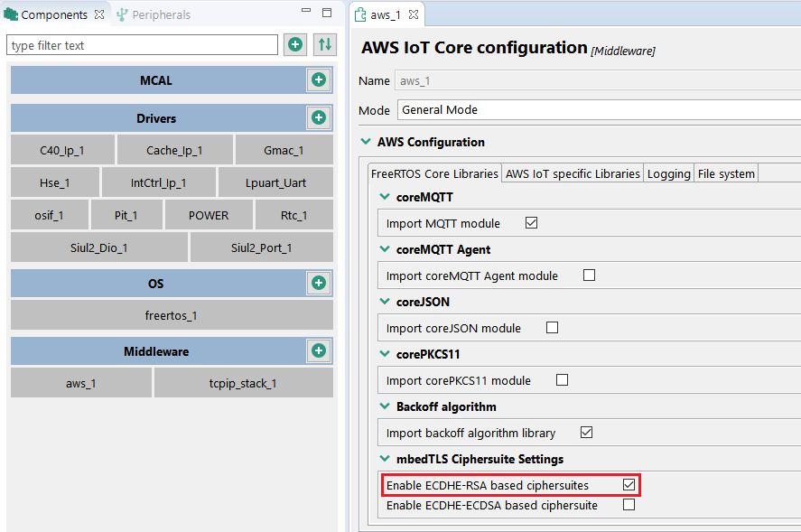Minimize the Components panel view
Image resolution: width=801 pixels, height=532 pixels.
click(305, 14)
